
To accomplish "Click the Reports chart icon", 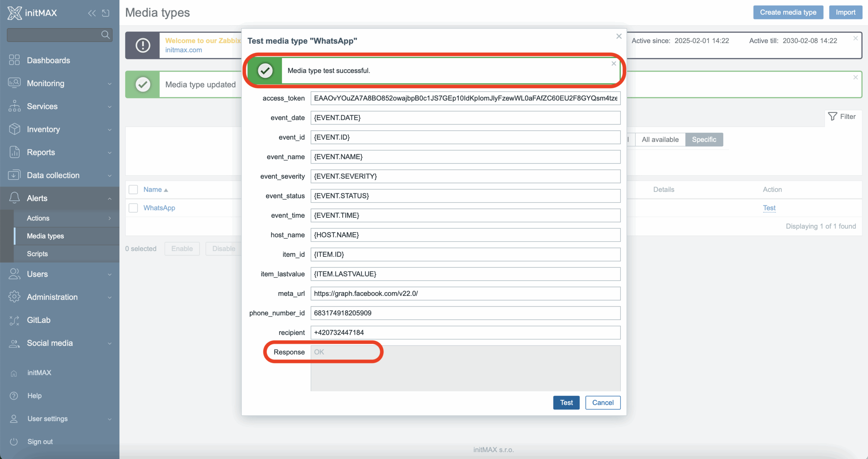I will [14, 152].
